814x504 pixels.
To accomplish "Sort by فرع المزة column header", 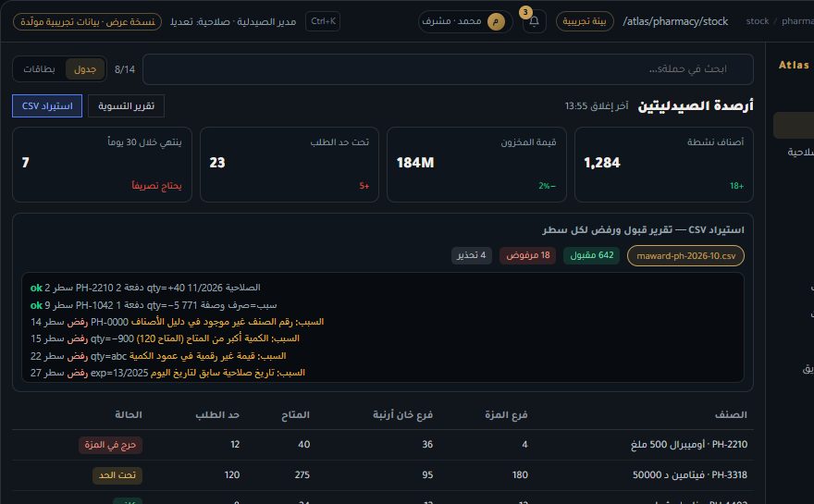I will pos(506,414).
